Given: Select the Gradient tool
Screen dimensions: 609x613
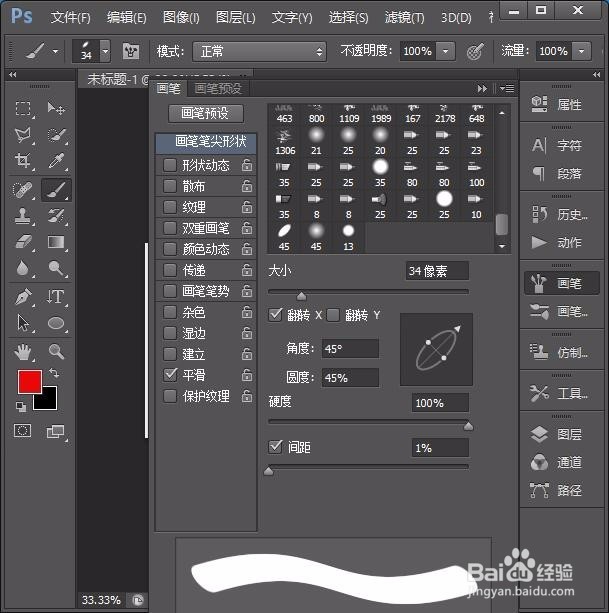Looking at the screenshot, I should pyautogui.click(x=56, y=242).
